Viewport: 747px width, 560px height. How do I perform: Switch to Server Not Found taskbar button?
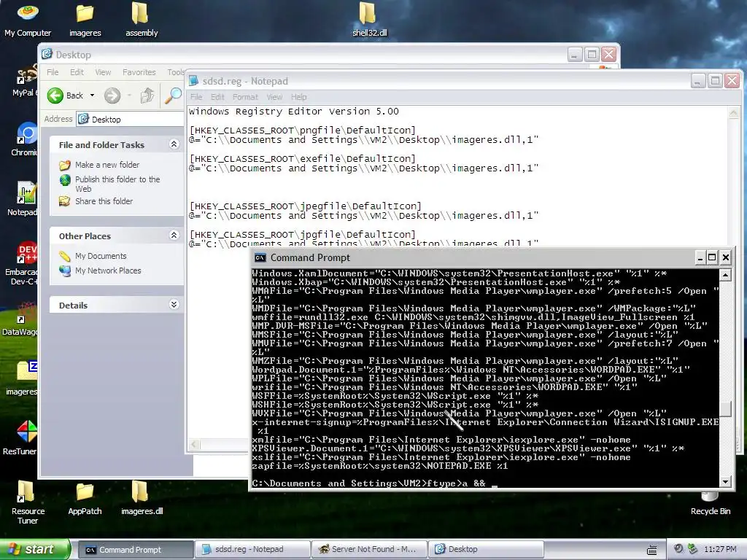(x=369, y=550)
